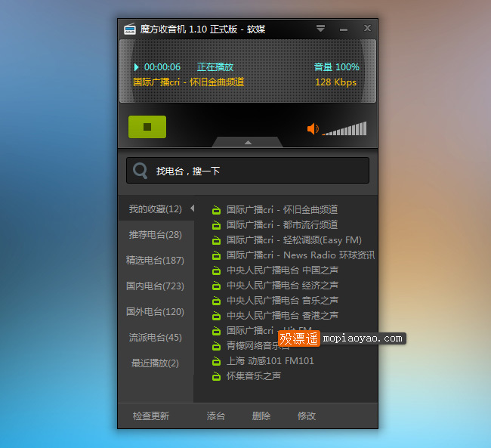Click the 正在播放 status text
Viewport: 491px width, 448px height.
tap(215, 67)
